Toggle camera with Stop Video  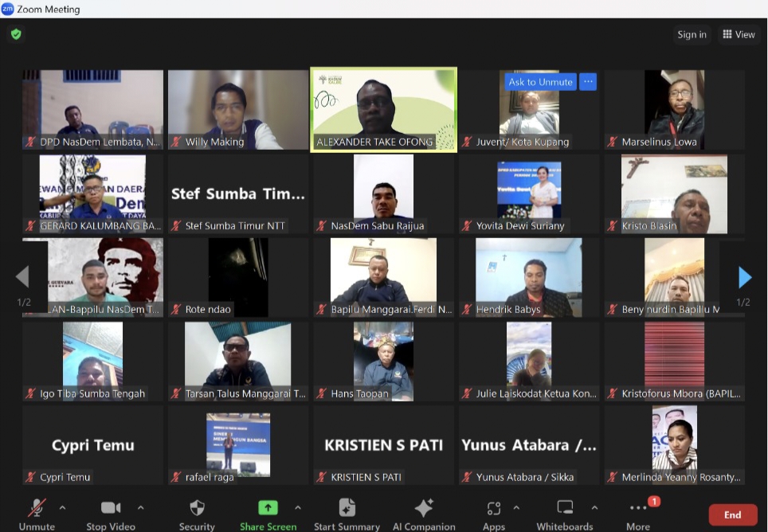(x=110, y=508)
